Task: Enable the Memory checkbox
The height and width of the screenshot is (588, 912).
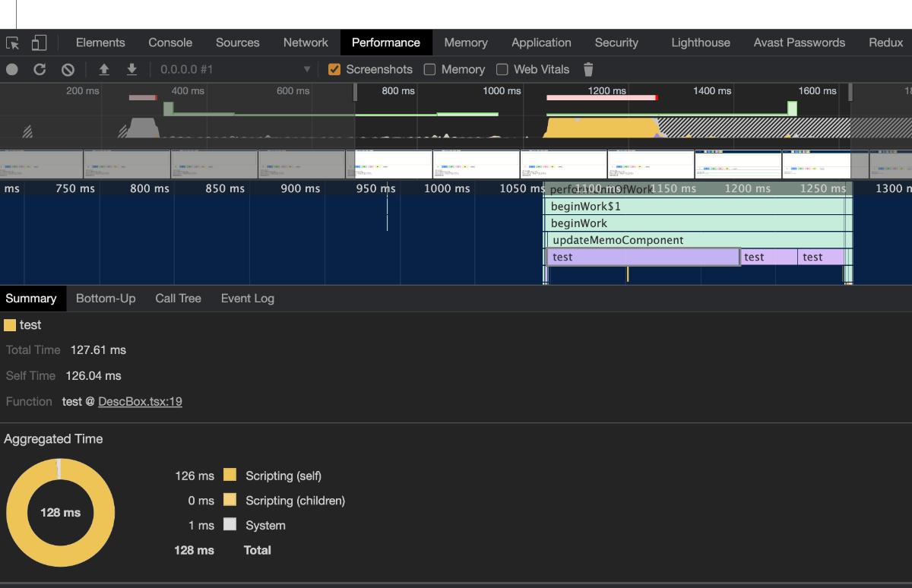Action: click(x=429, y=69)
